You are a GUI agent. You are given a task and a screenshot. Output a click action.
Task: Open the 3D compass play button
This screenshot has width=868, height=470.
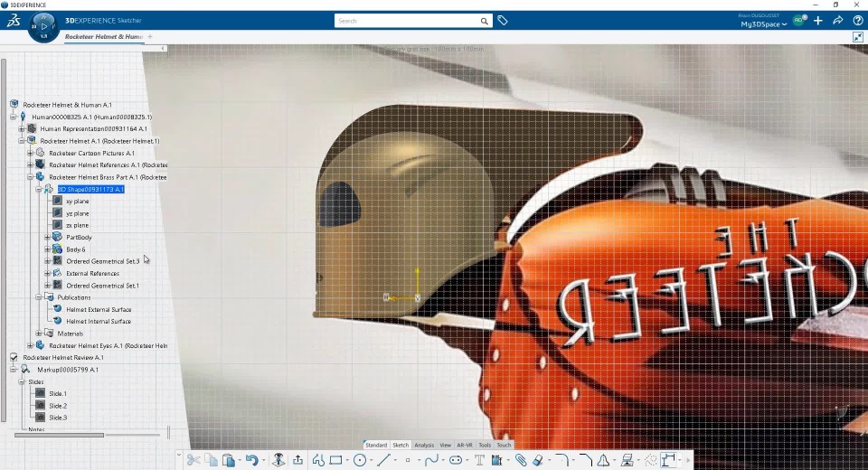tap(43, 26)
